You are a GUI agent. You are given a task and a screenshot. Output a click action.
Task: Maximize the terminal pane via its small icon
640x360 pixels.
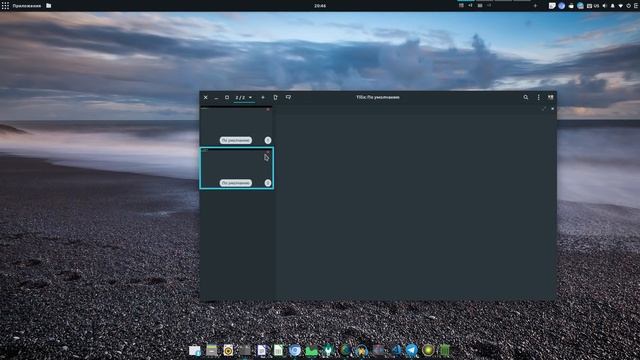[x=544, y=109]
